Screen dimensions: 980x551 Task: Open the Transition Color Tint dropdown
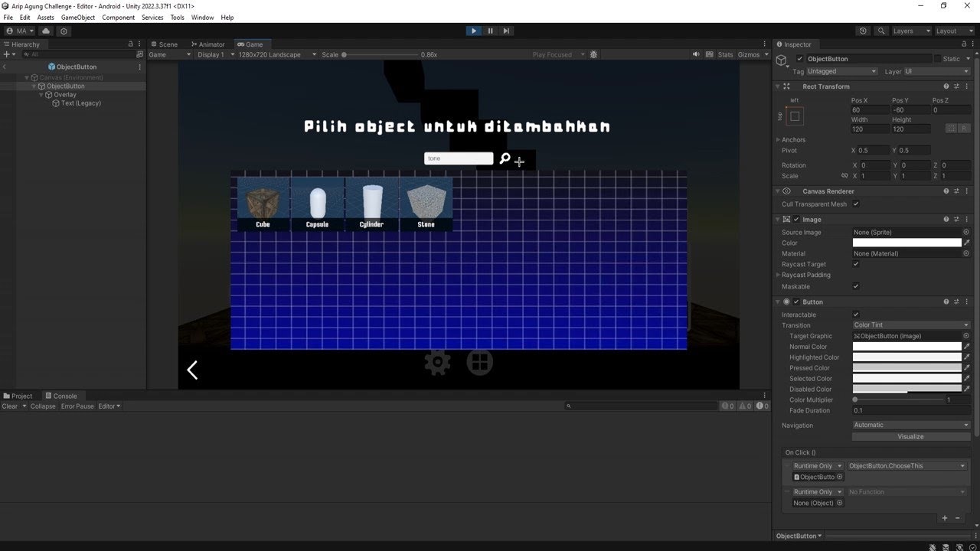[911, 325]
